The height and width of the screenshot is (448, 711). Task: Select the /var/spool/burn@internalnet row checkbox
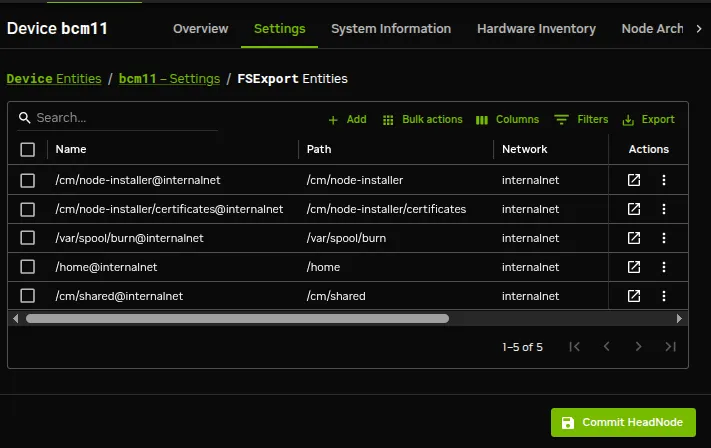pos(28,238)
